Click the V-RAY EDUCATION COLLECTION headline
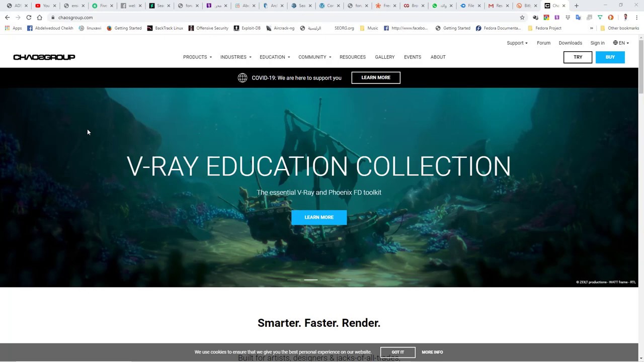The width and height of the screenshot is (644, 362). coord(318,166)
